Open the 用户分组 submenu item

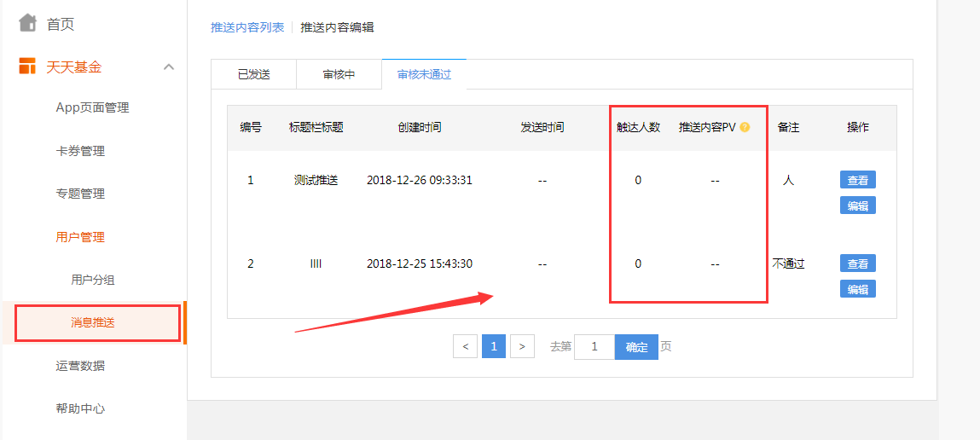pyautogui.click(x=92, y=280)
